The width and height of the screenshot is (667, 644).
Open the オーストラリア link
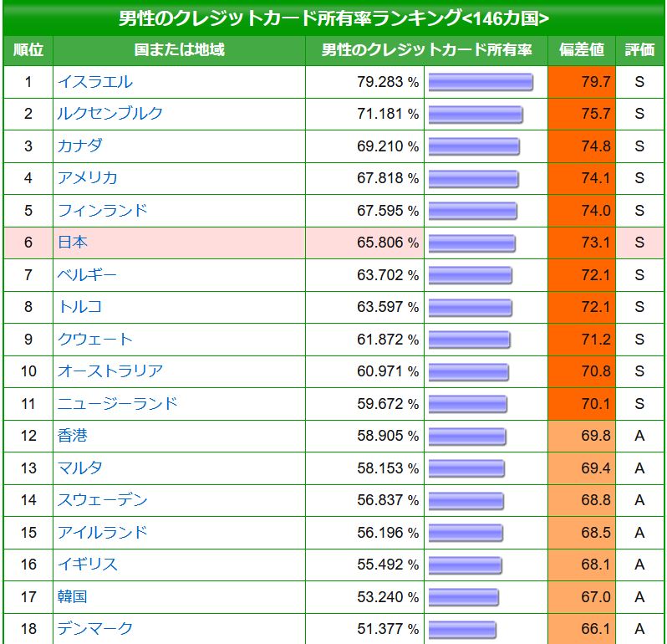click(109, 371)
